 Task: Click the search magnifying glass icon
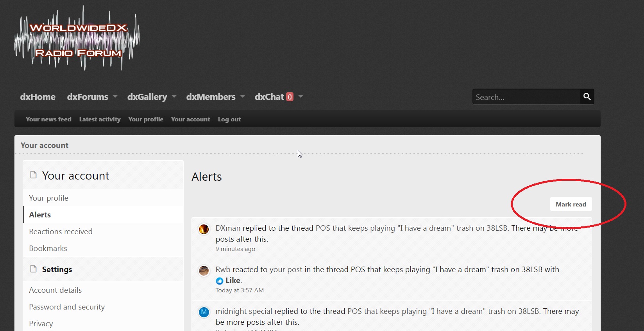(587, 96)
